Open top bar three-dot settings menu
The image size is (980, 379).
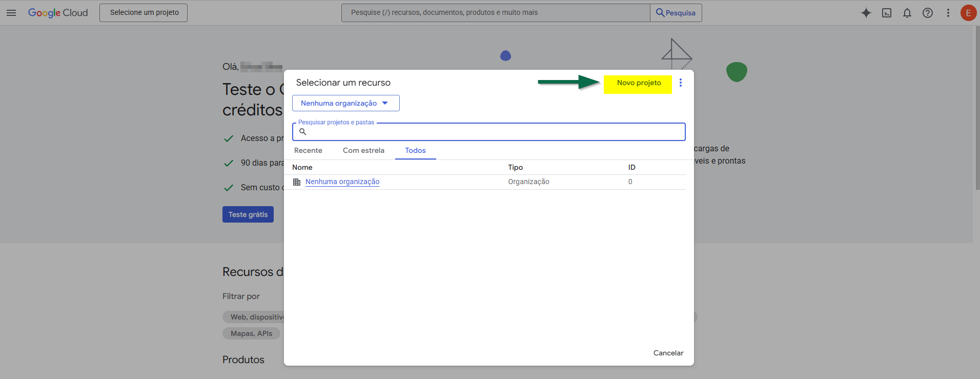point(948,13)
